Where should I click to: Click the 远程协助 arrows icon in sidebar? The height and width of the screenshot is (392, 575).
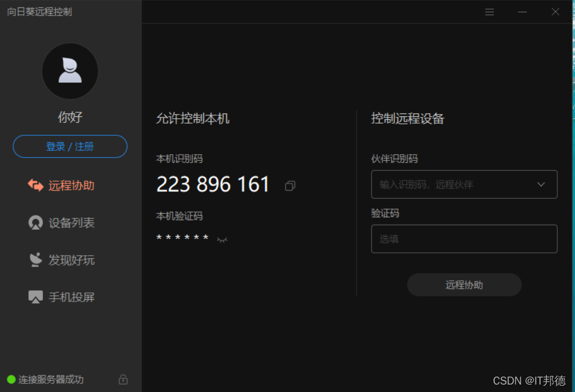coord(36,185)
